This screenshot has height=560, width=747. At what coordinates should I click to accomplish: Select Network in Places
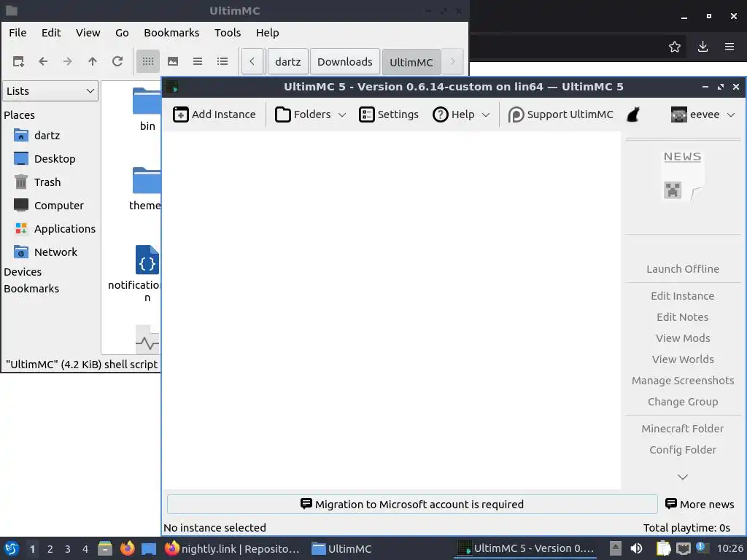[x=45, y=252]
